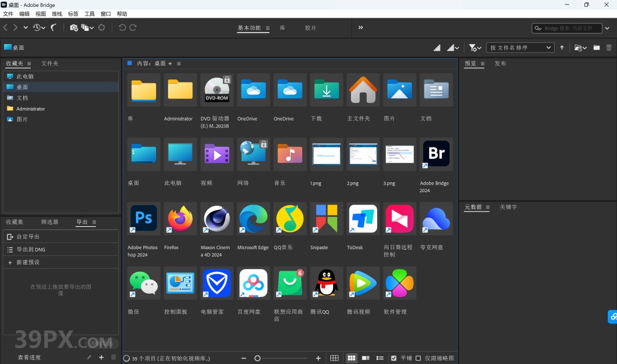The width and height of the screenshot is (617, 364).
Task: Select 图片 in favorites list
Action: click(61, 119)
